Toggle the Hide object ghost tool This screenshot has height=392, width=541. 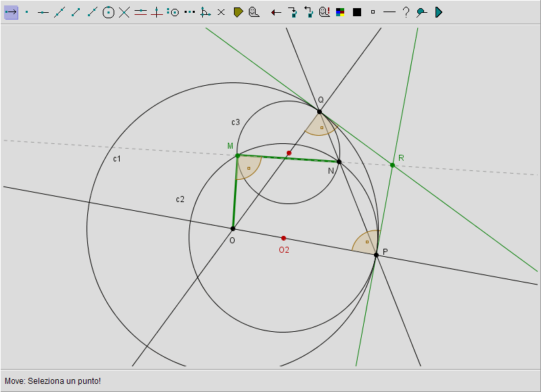[254, 12]
